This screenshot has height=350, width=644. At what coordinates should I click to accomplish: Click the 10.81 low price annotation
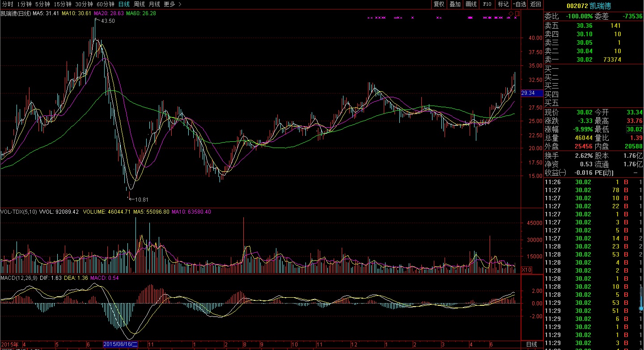141,199
